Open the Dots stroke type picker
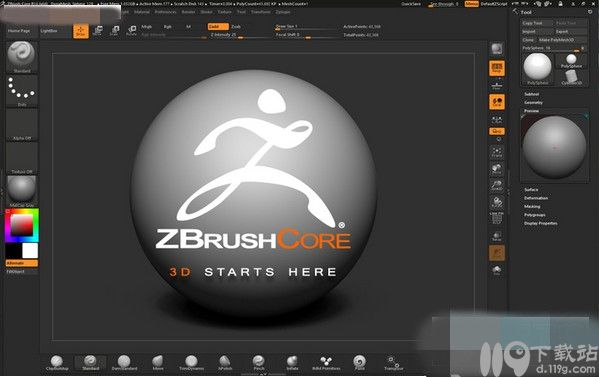 click(x=22, y=91)
